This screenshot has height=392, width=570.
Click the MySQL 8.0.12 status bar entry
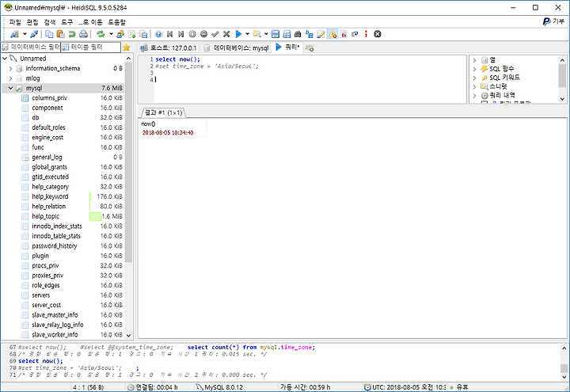pos(220,387)
